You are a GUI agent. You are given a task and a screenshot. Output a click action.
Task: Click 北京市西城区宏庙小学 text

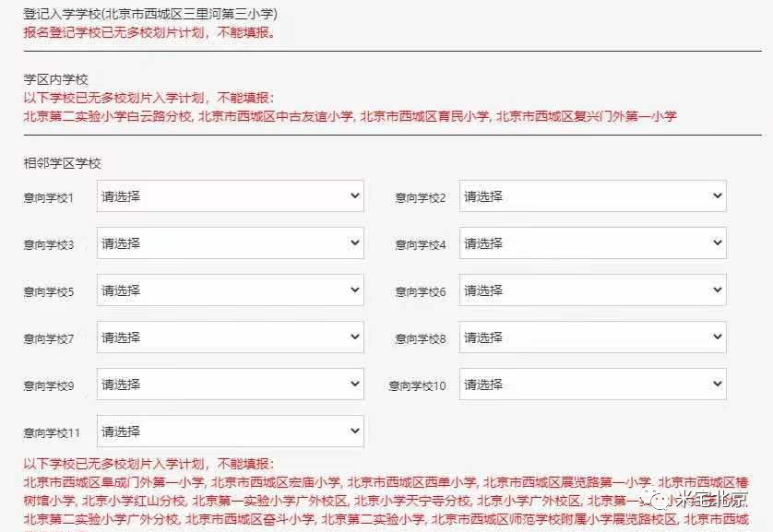pyautogui.click(x=275, y=482)
